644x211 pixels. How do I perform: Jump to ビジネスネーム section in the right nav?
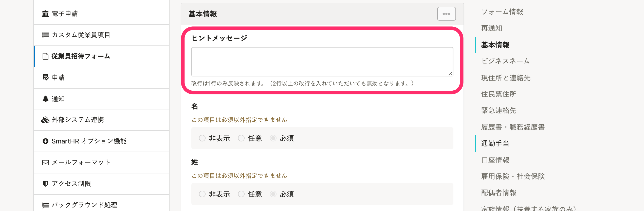click(505, 61)
